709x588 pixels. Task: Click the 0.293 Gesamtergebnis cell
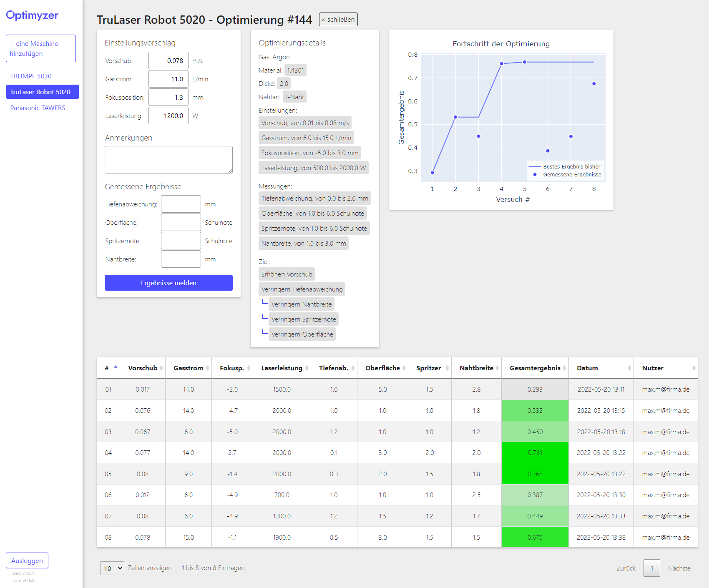click(535, 389)
